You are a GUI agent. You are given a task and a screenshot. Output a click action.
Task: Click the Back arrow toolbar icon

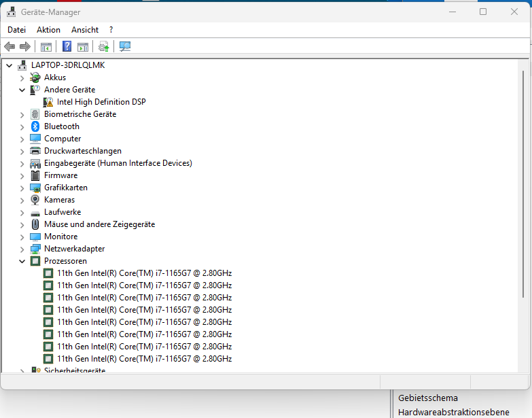coord(10,46)
